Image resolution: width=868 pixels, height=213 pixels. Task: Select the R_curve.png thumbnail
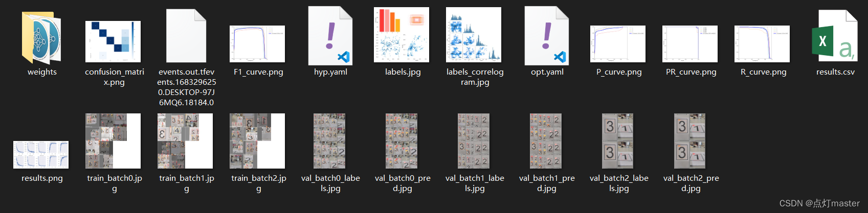pyautogui.click(x=762, y=44)
